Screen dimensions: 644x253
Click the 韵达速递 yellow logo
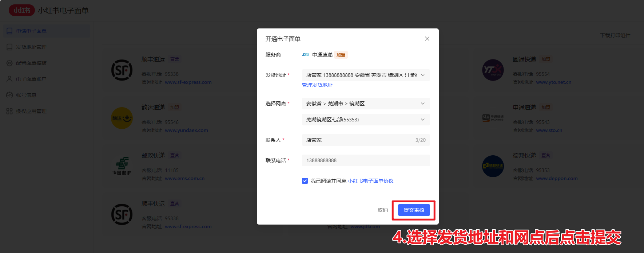click(122, 118)
